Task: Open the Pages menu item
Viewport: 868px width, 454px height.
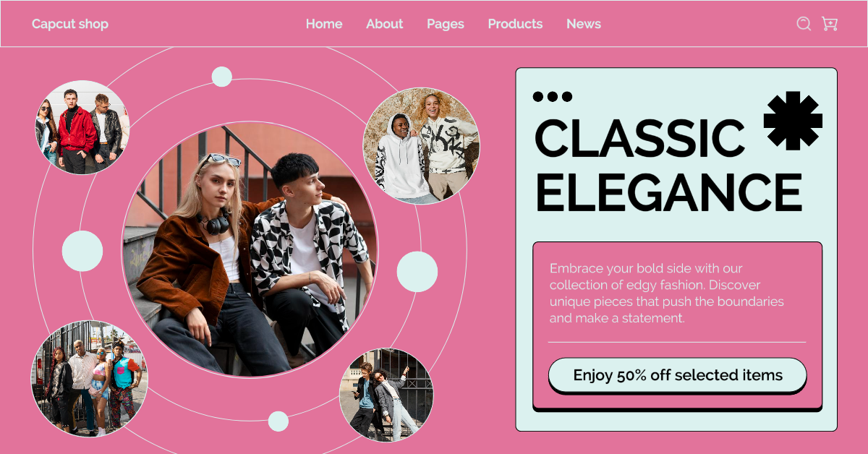Action: [446, 25]
